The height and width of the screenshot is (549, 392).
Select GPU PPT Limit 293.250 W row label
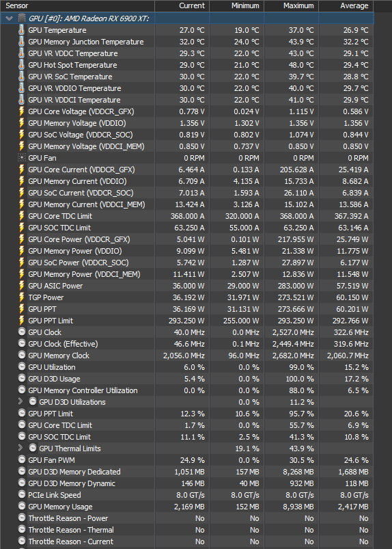[x=51, y=321]
